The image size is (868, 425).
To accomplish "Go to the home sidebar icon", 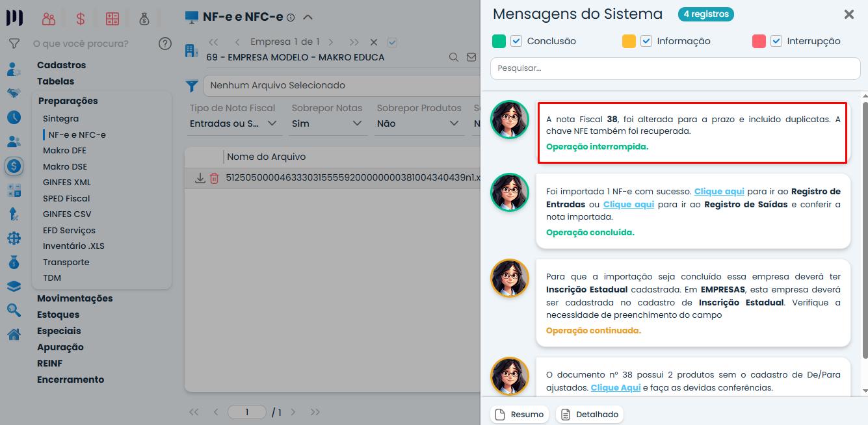I will point(14,334).
